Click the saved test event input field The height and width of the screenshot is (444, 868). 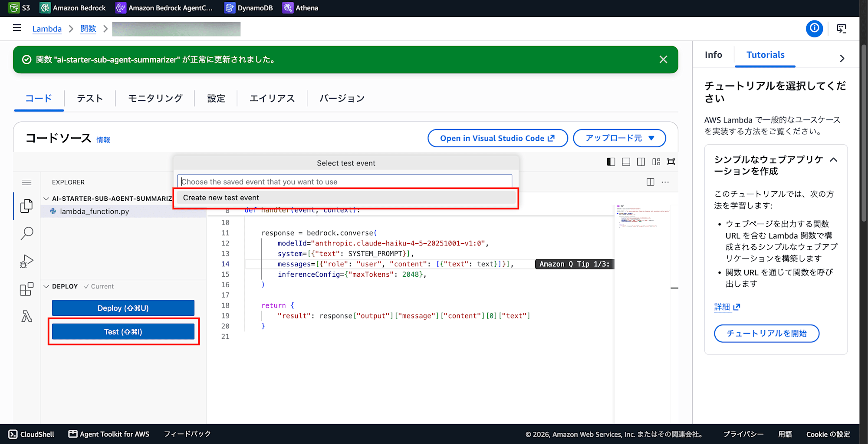345,182
